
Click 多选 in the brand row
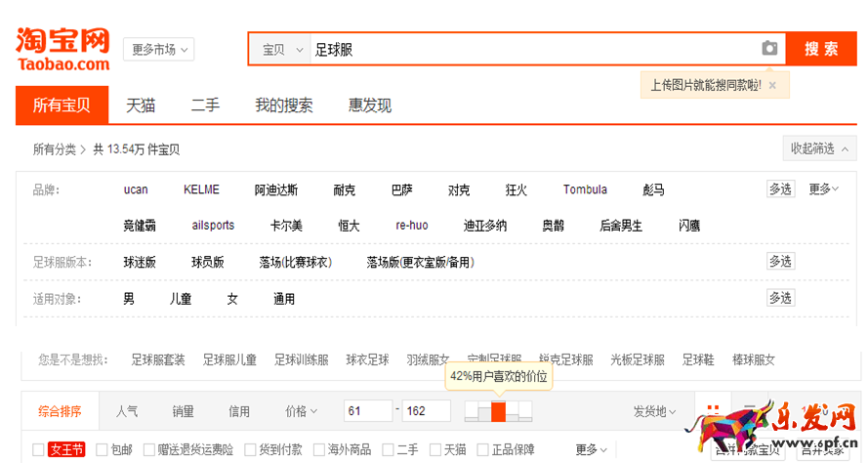[780, 189]
